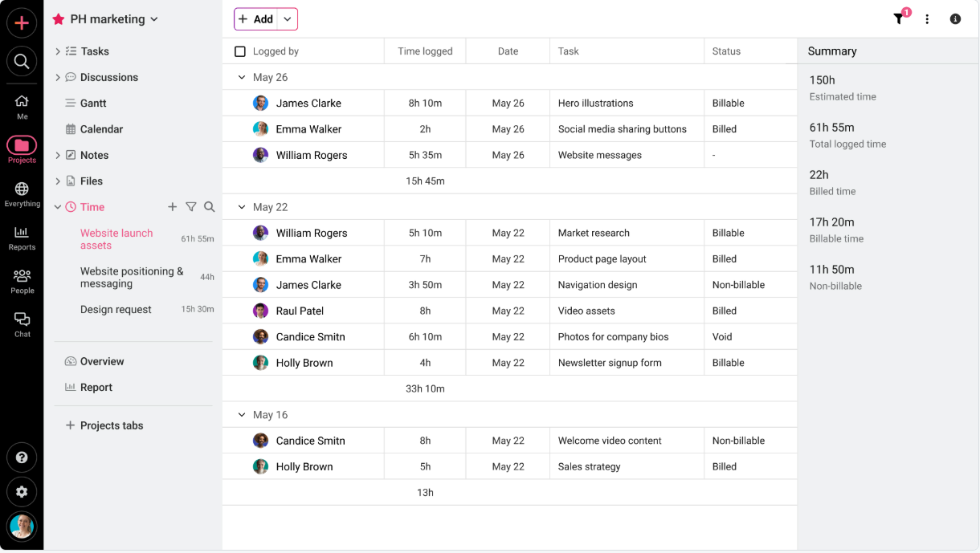Go to the People section
The width and height of the screenshot is (980, 553).
(22, 281)
